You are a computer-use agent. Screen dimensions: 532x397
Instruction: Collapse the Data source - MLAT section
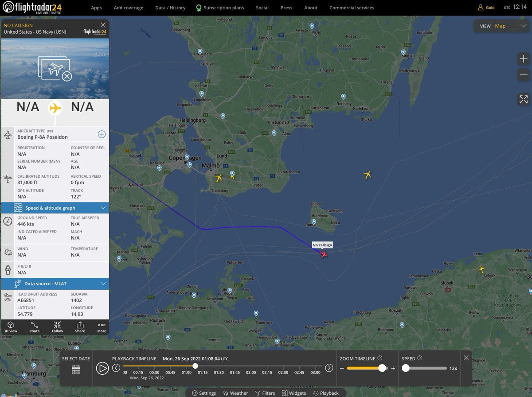pos(55,284)
